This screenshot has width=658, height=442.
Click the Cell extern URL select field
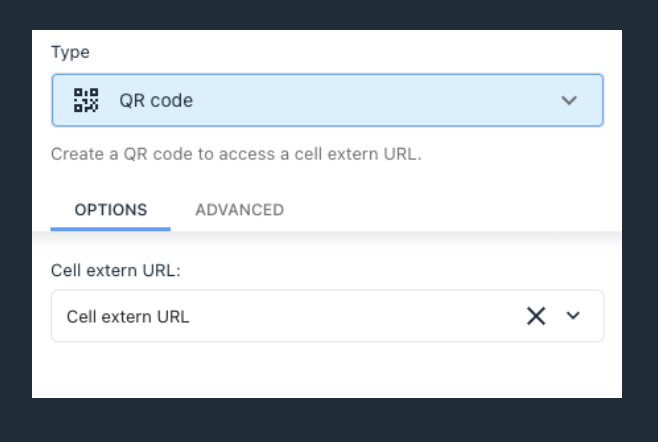(327, 316)
